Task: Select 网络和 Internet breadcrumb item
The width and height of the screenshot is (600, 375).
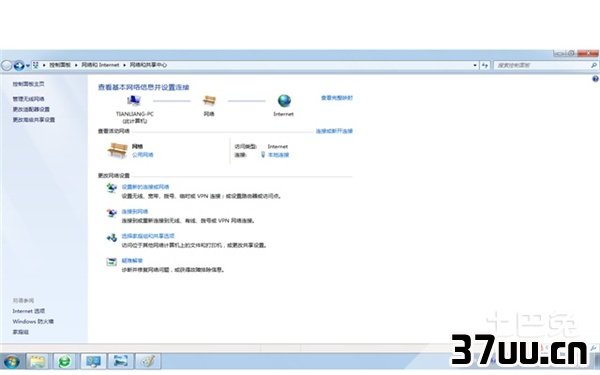Action: 100,65
